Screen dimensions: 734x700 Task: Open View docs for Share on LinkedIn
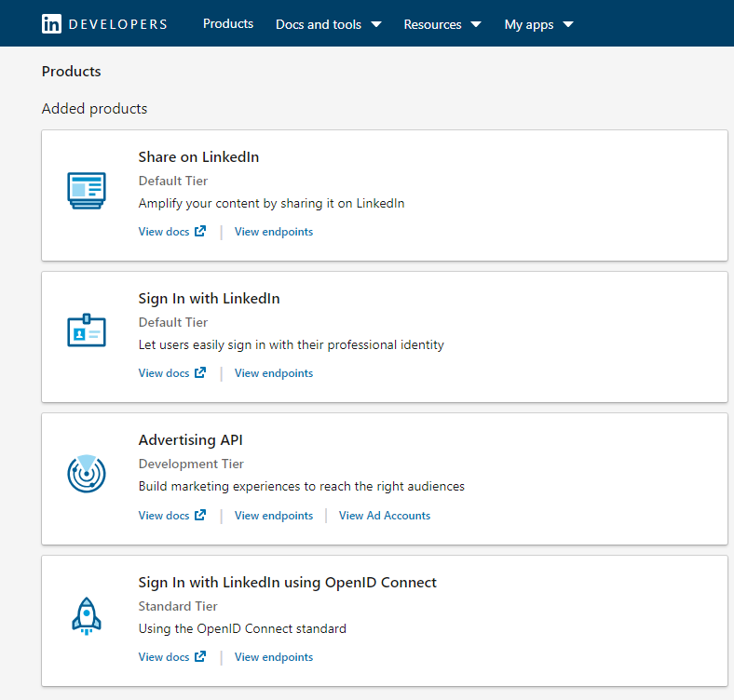coord(164,232)
